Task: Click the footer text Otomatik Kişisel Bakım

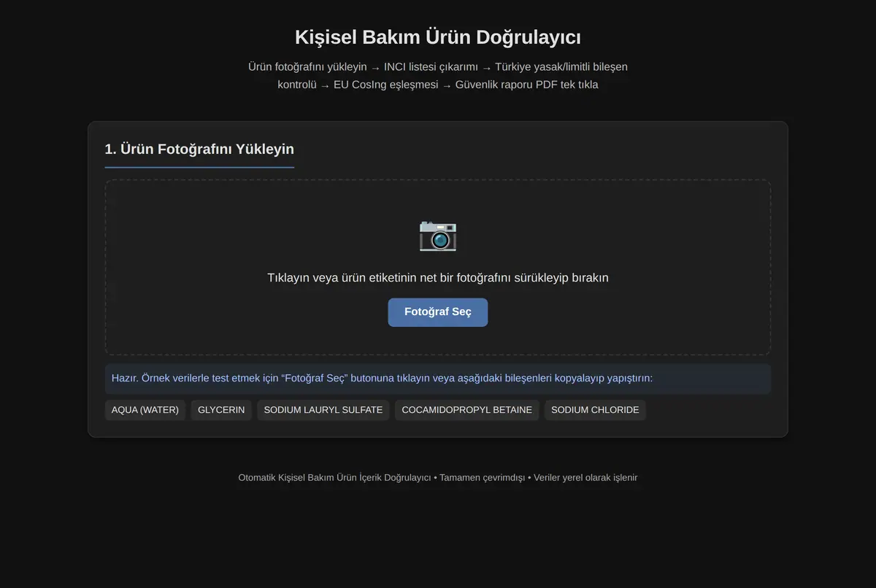Action: tap(438, 478)
